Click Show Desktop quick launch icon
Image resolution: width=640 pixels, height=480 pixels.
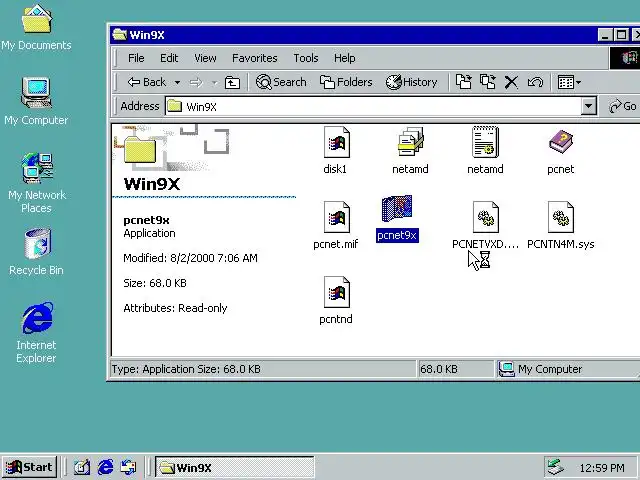pos(82,467)
